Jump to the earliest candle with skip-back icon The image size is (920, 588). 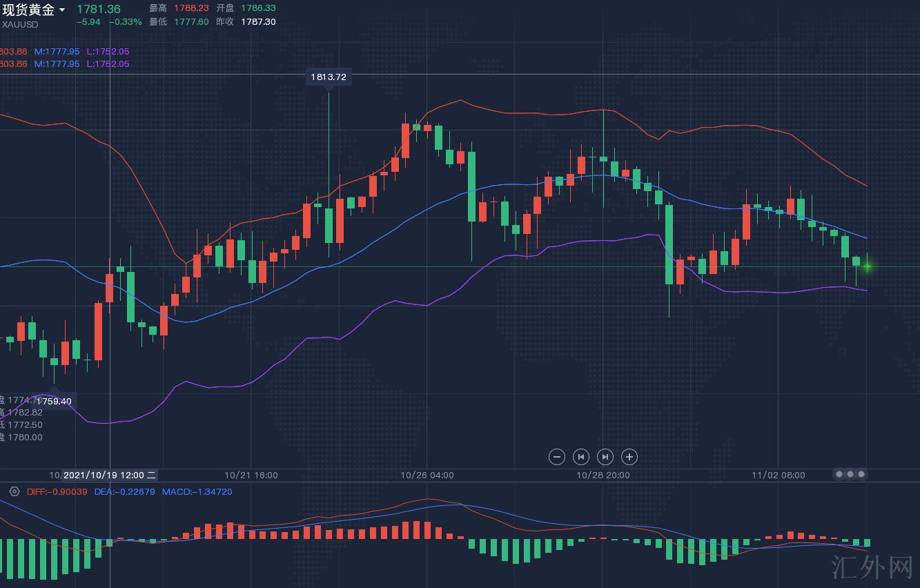(x=581, y=457)
